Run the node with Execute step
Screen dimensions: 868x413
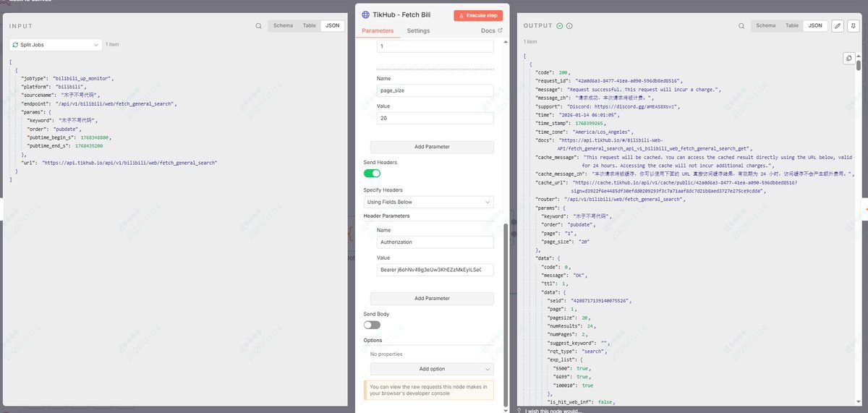[x=478, y=14]
